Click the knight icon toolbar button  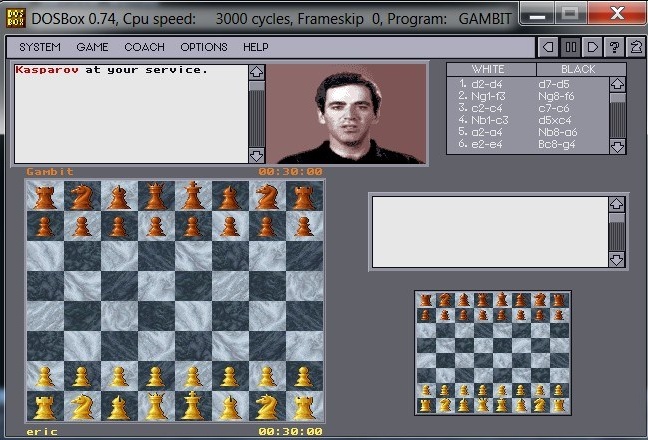[x=636, y=47]
